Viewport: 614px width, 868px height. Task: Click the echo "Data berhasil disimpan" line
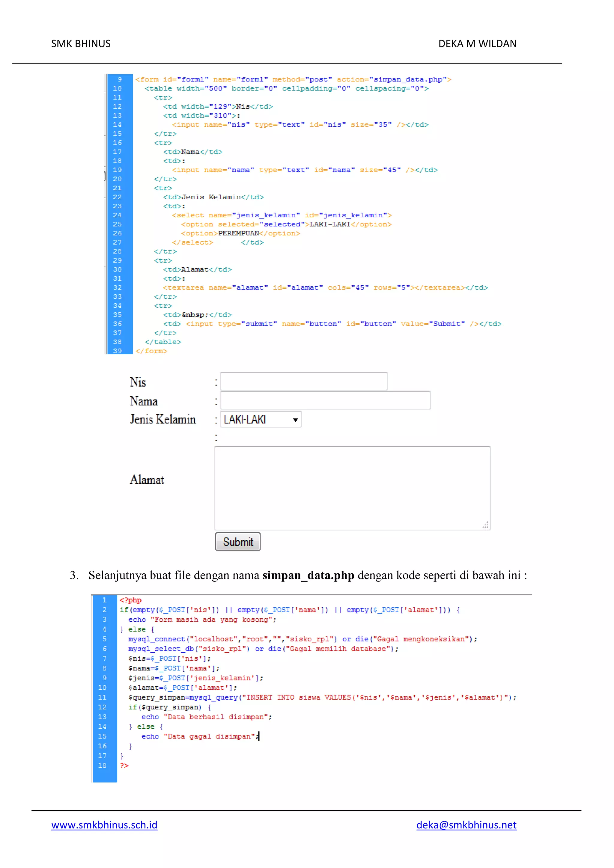(207, 717)
